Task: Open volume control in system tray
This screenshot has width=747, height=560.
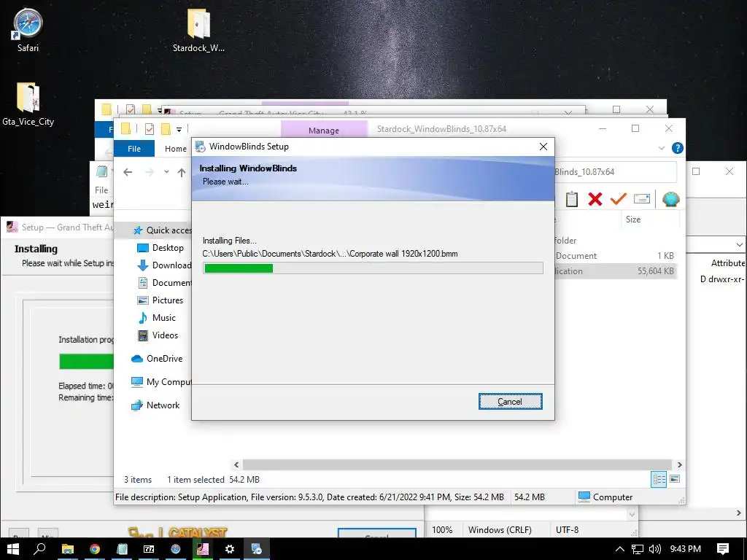Action: click(x=655, y=549)
